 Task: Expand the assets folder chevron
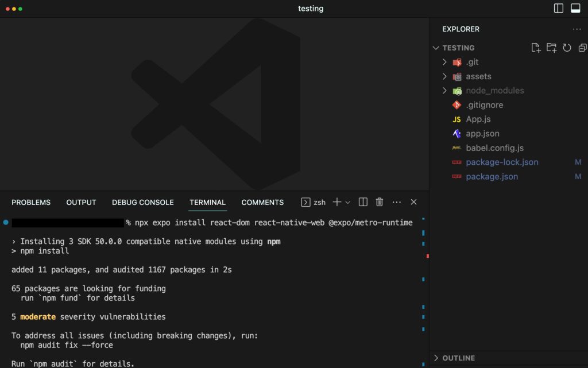pyautogui.click(x=445, y=76)
